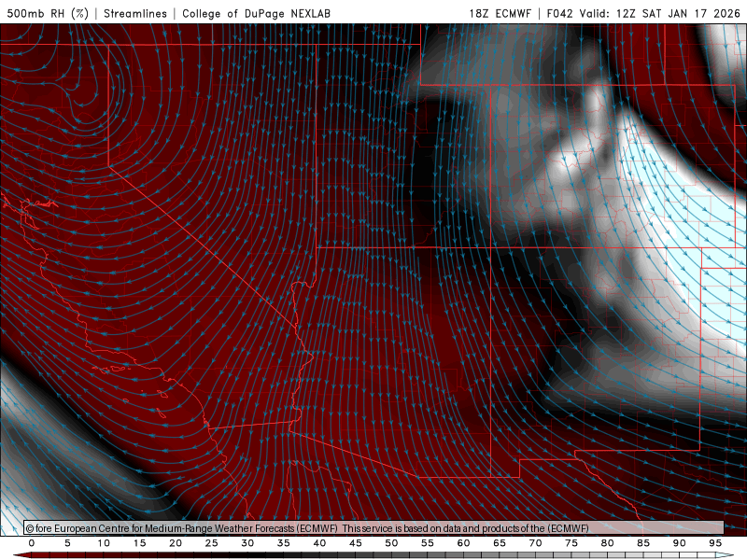The image size is (747, 560).
Task: Click "College of DuPage NEXLAB" header text
Action: 256,13
